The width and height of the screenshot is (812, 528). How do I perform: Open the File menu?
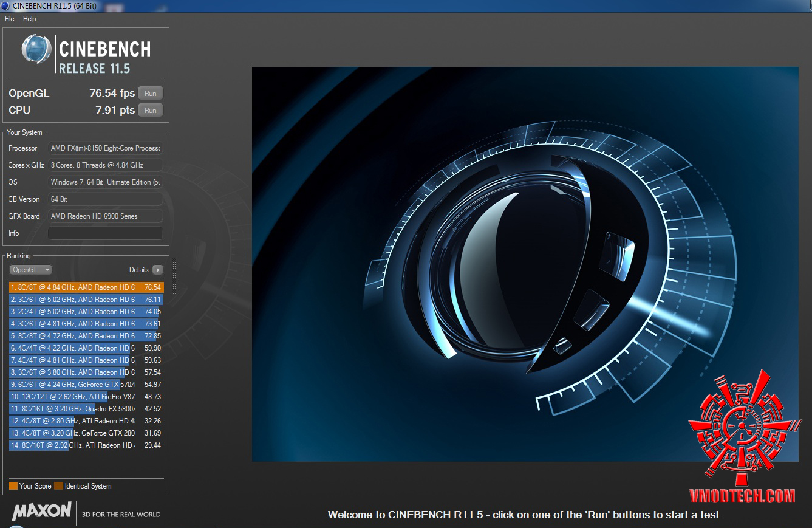point(10,19)
